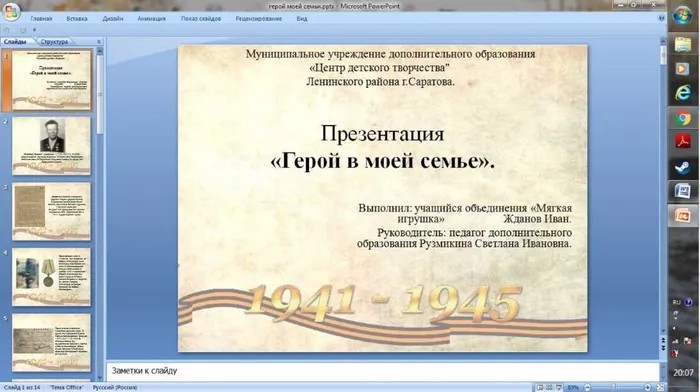This screenshot has width=700, height=392.
Task: Switch to the Слайды pane tab
Action: click(16, 42)
